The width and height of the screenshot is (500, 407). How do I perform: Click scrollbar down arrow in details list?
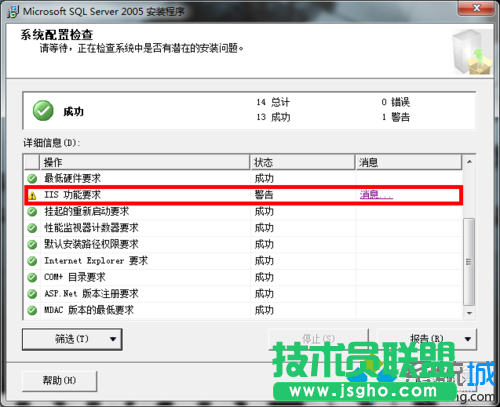469,313
